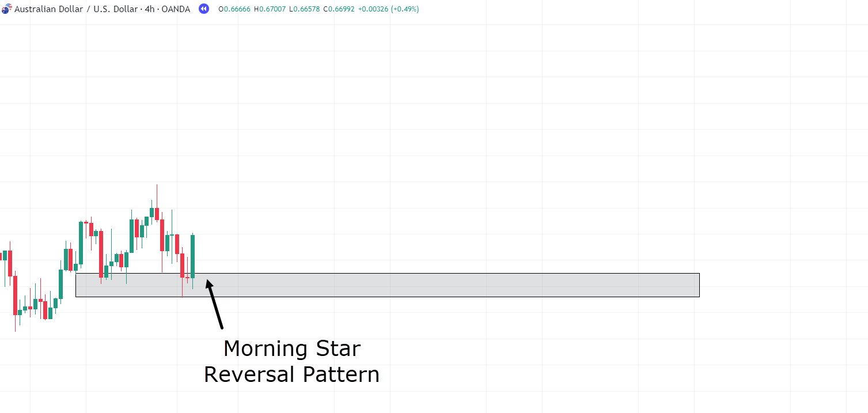Click the blue replay rewind icon
868x413 pixels.
203,9
